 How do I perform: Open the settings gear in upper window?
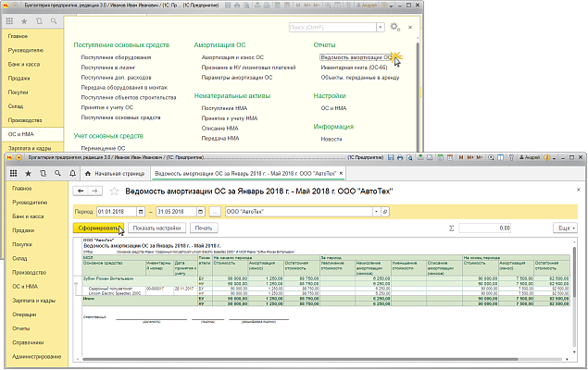click(x=394, y=28)
